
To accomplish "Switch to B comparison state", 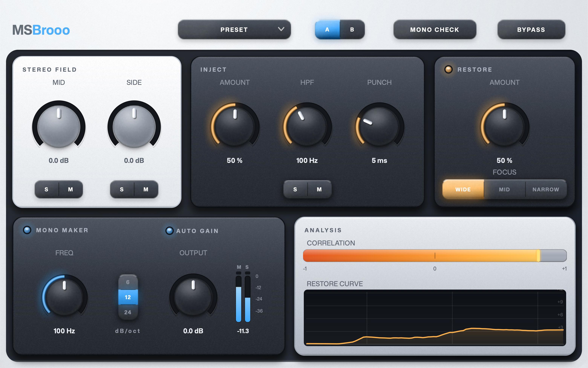I will coord(352,29).
